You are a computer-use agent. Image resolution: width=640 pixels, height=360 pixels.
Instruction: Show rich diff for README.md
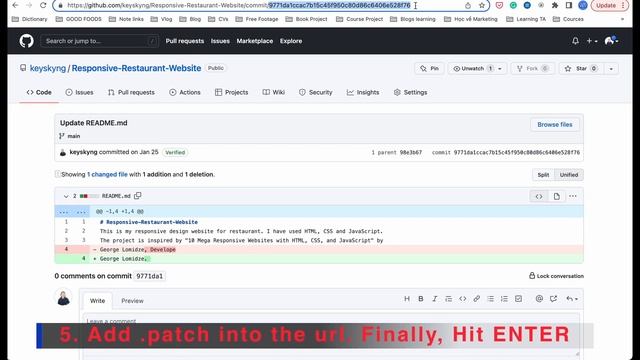click(x=556, y=196)
